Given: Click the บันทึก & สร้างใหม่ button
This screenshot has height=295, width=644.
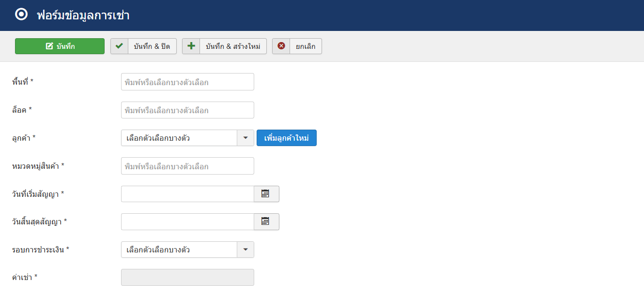Looking at the screenshot, I should [x=224, y=46].
